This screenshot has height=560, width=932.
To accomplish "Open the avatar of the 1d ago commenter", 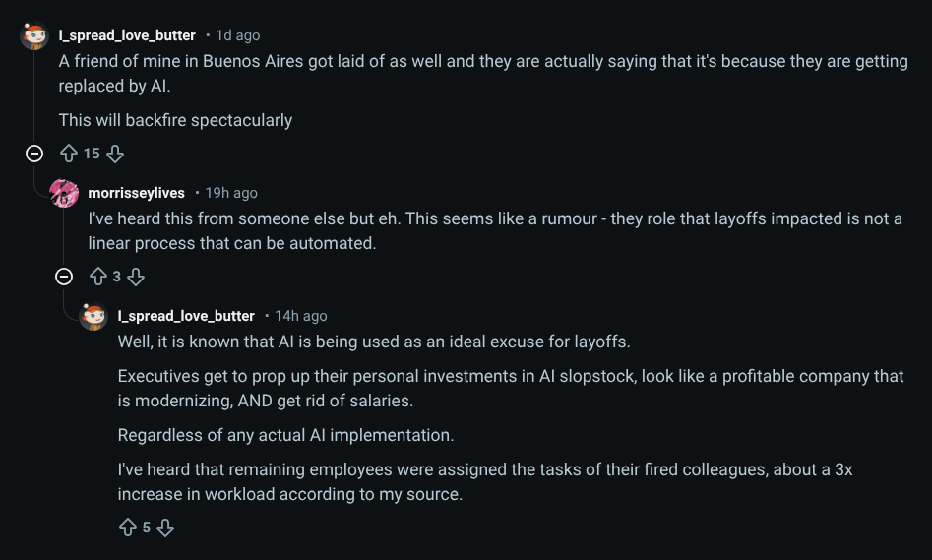I will pos(35,36).
